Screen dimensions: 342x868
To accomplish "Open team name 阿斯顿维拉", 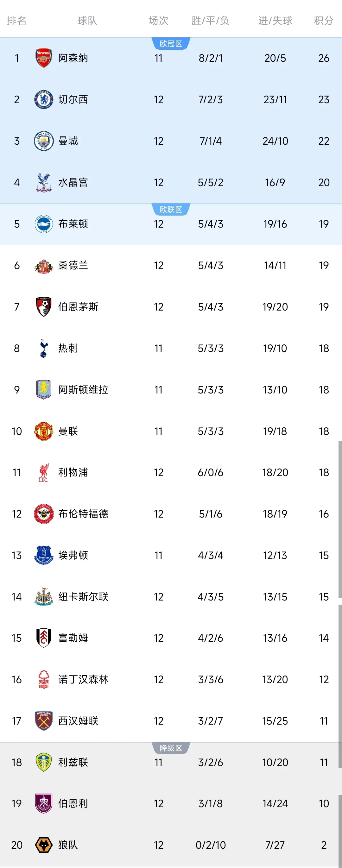I will 83,390.
